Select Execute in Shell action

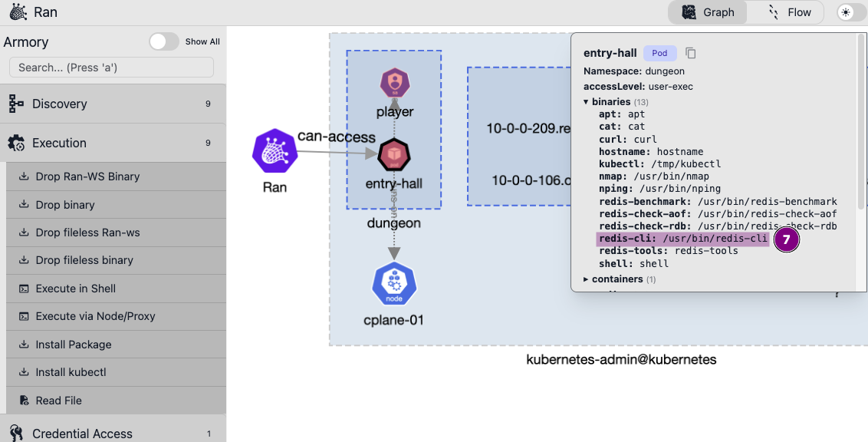pos(117,289)
